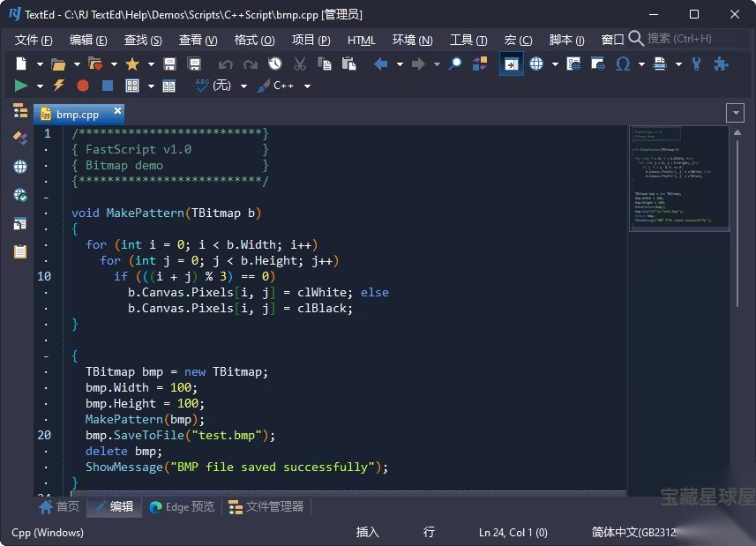Run script with the green play icon

21,86
